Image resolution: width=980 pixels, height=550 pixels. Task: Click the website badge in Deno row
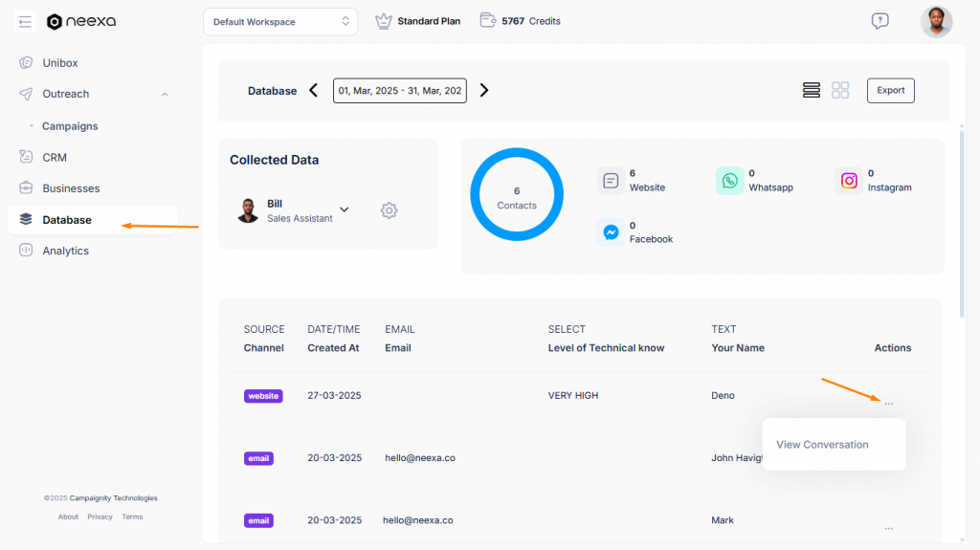263,396
